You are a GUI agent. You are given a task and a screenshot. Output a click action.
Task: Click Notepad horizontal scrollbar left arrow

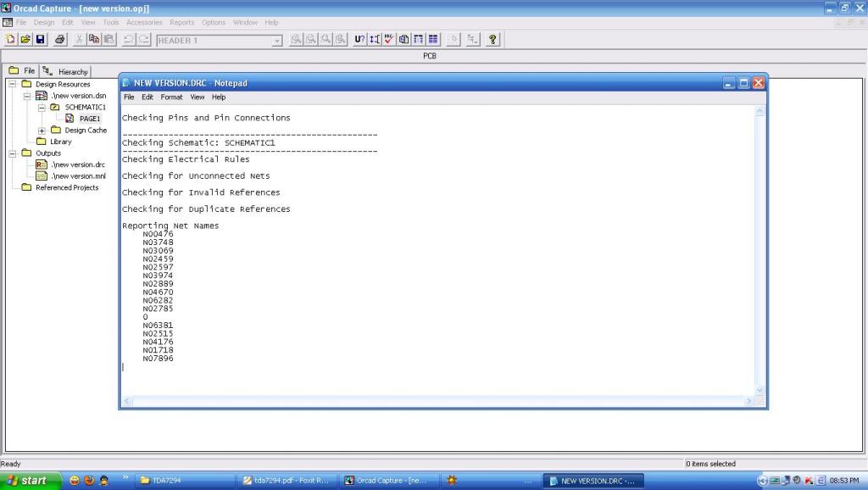coord(127,401)
